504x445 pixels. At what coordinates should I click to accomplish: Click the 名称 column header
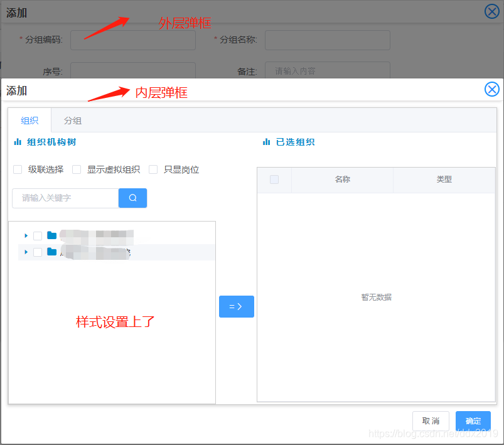(x=342, y=179)
